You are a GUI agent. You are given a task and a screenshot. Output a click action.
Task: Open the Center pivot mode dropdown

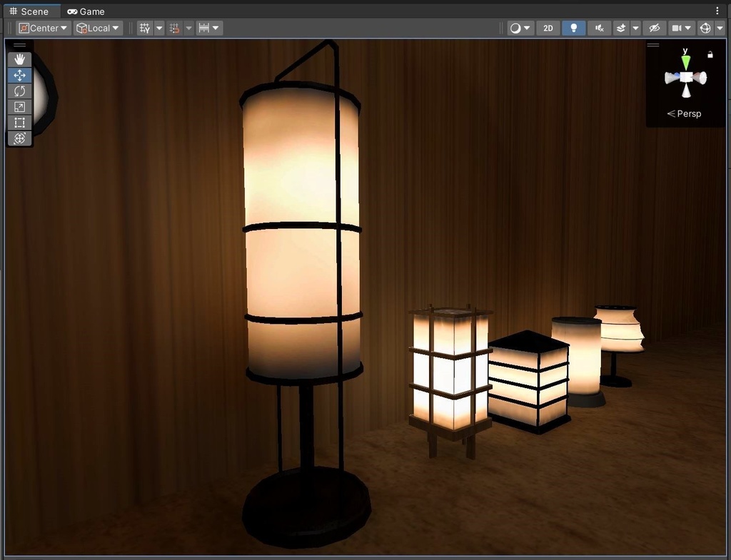point(44,28)
